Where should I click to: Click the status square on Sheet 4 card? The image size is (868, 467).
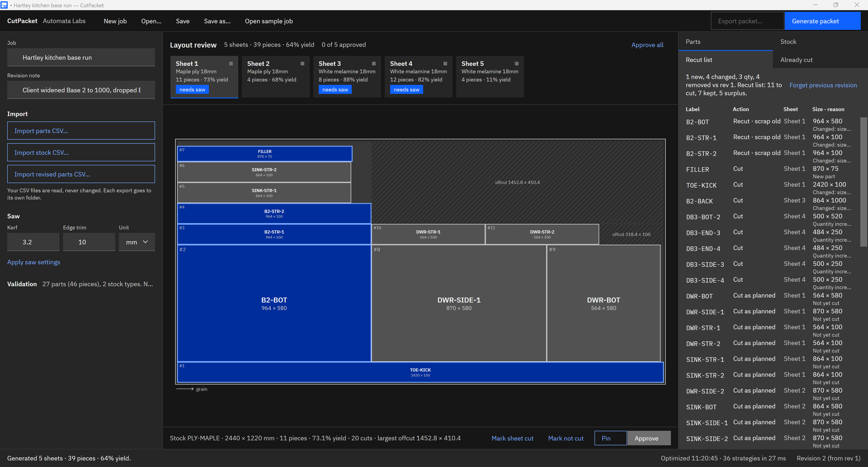[x=445, y=64]
